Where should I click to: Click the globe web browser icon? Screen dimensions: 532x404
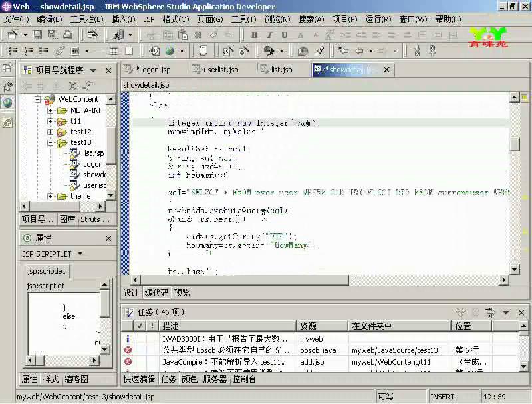(x=170, y=51)
